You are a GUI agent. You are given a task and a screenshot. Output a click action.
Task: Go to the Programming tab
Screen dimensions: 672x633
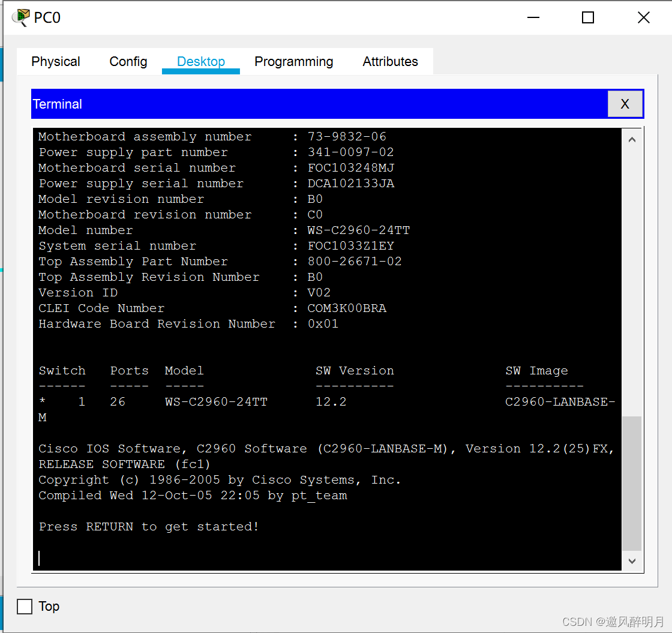point(293,61)
